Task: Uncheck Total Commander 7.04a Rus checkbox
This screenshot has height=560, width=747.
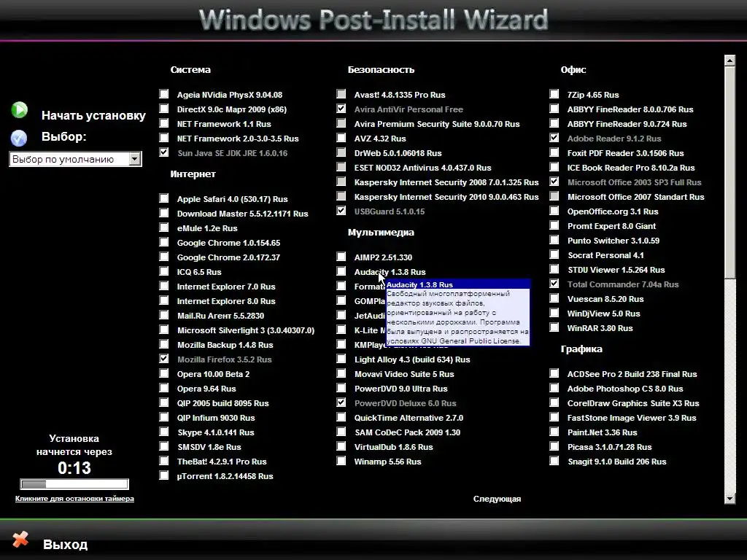Action: (554, 284)
